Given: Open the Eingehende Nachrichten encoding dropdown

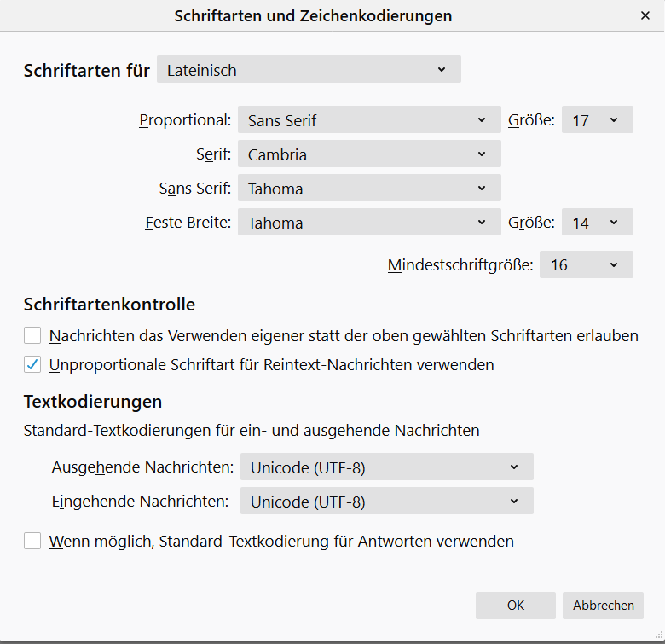Looking at the screenshot, I should pos(386,502).
